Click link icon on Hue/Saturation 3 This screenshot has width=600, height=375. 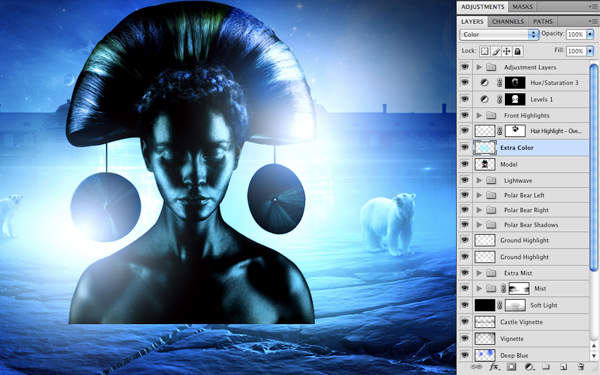point(499,83)
